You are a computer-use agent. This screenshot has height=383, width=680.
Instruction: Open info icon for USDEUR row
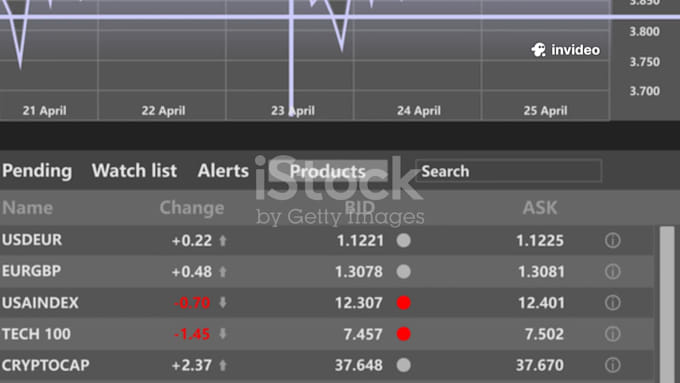pos(612,240)
